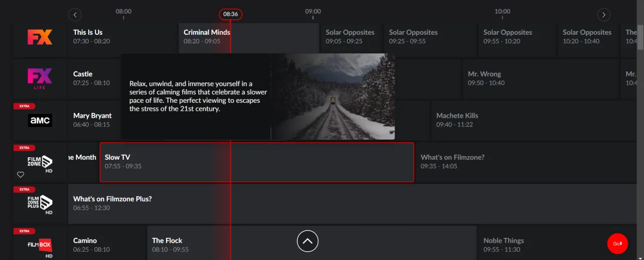This screenshot has width=644, height=260.
Task: Click the EXTRA badge on the AMC row
Action: [24, 106]
